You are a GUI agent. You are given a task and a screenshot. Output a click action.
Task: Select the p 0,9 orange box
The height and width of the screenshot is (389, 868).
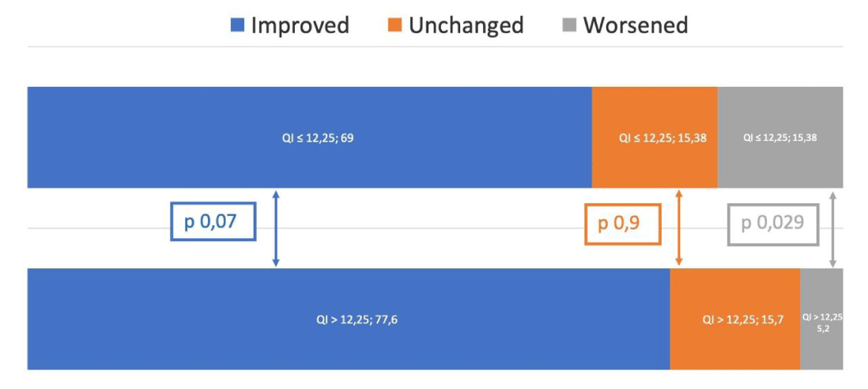pos(623,224)
